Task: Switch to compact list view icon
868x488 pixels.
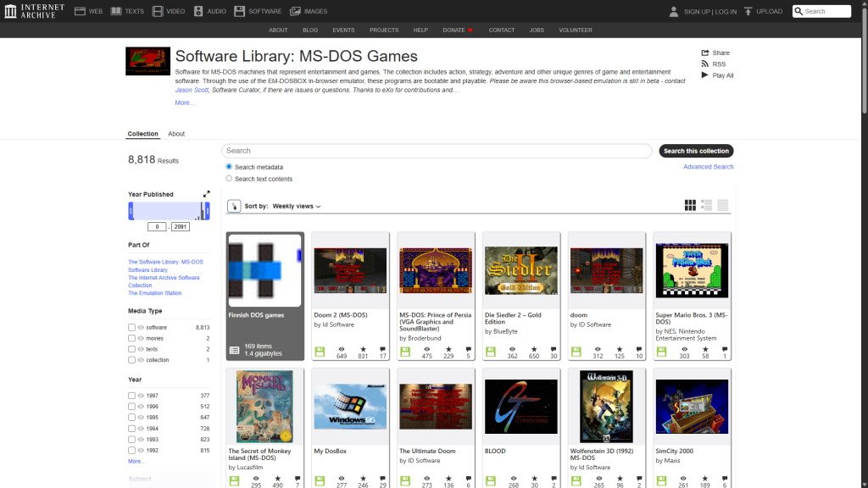Action: point(723,205)
